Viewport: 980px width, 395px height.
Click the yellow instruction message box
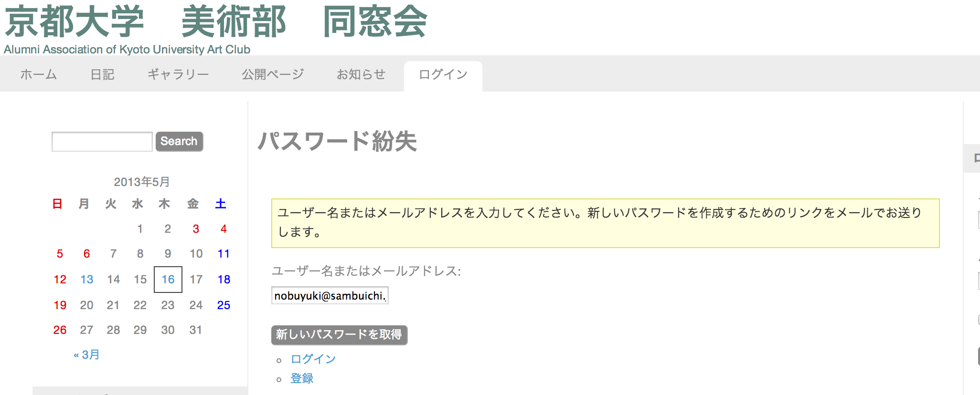(x=605, y=223)
